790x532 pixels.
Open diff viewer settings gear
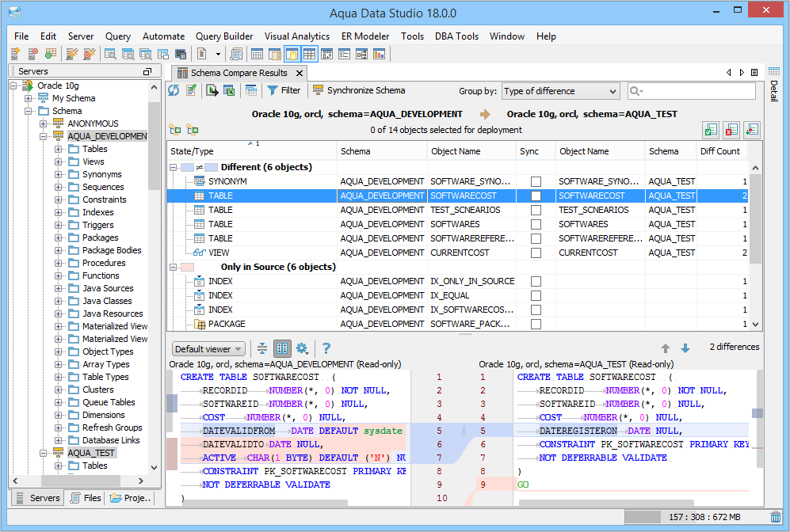click(302, 348)
